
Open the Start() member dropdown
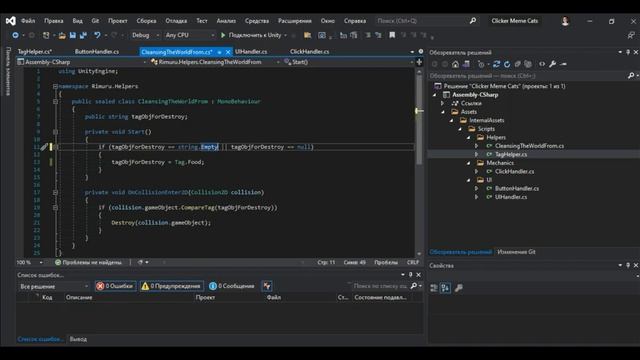[x=348, y=62]
